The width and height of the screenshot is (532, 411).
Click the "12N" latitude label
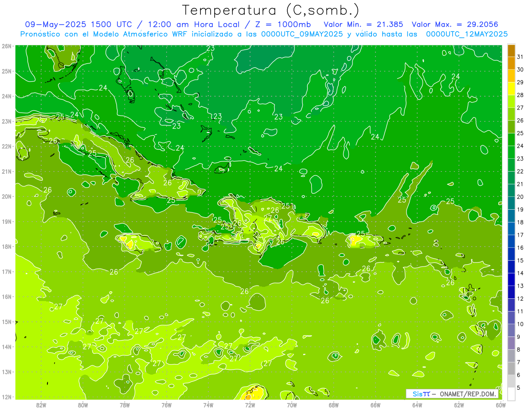point(7,397)
